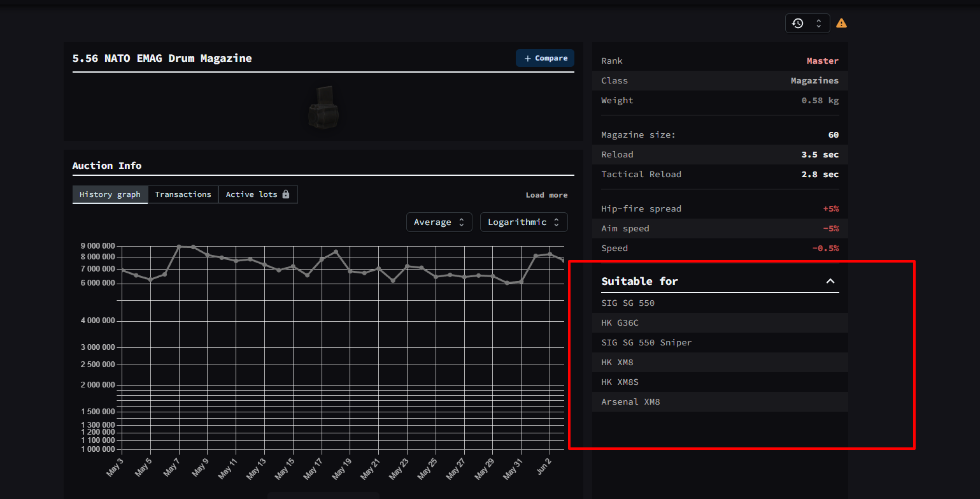Open the history clock dropdown
This screenshot has height=499, width=980.
point(807,23)
